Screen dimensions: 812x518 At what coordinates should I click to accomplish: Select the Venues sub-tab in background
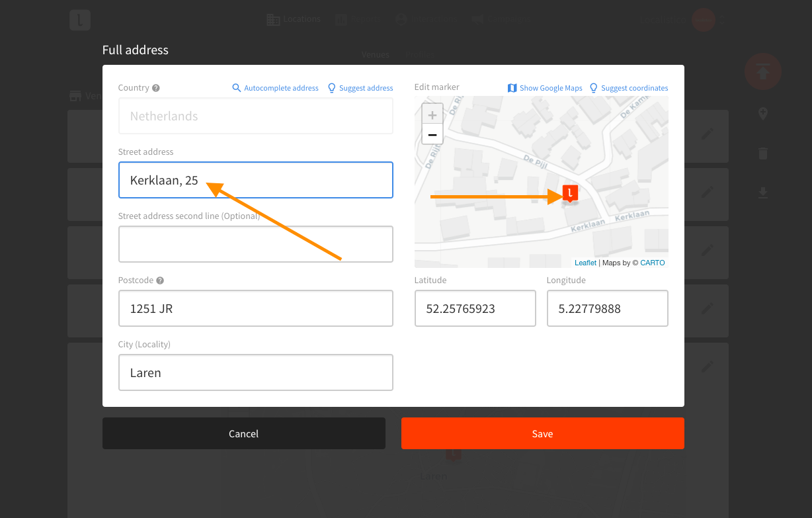[x=375, y=54]
